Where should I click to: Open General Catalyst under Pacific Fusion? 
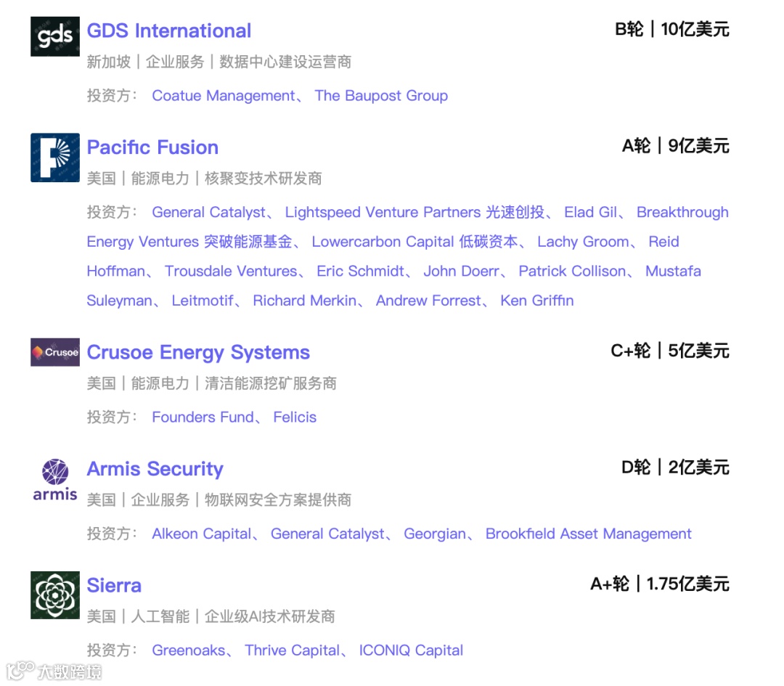point(209,212)
